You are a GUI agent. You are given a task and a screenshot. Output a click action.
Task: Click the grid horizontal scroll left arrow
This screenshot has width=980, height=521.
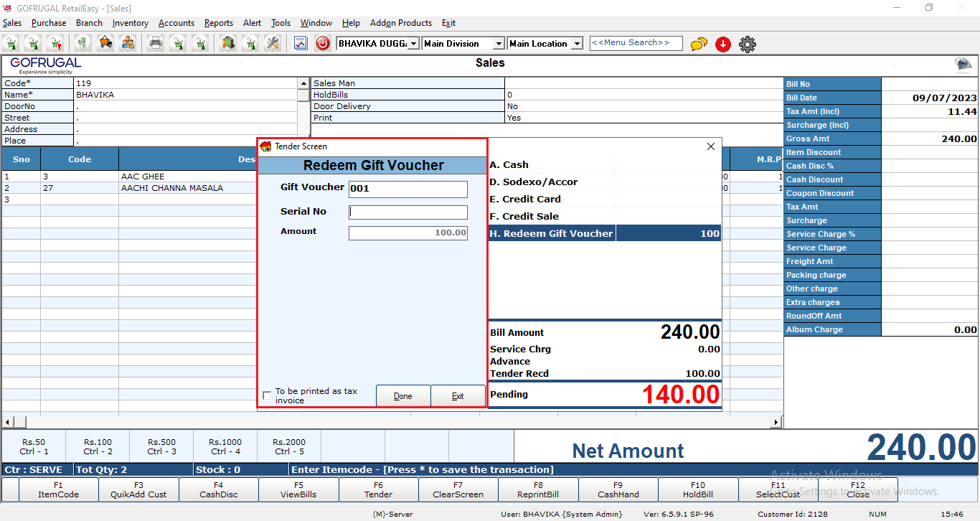pyautogui.click(x=8, y=422)
